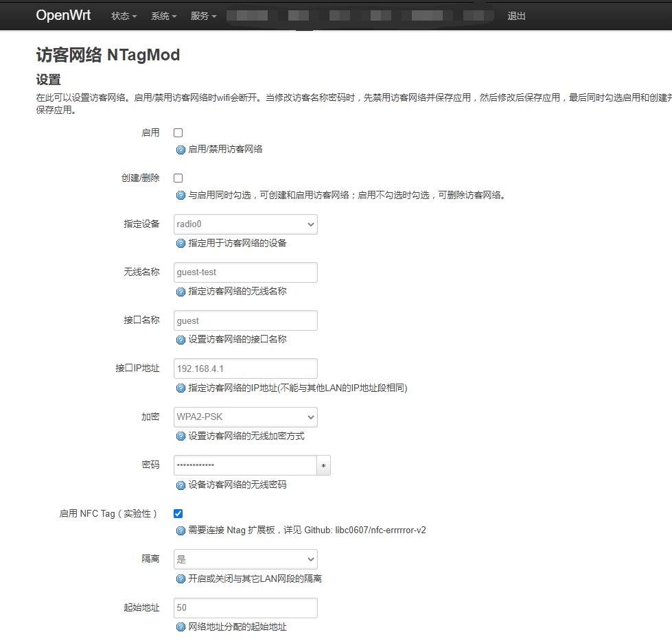The width and height of the screenshot is (672, 643).
Task: Click the 接口IP地址 192.168.4.1 field
Action: click(x=245, y=369)
